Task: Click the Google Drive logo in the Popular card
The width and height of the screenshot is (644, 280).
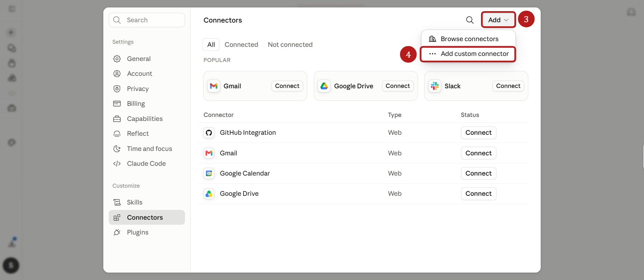Action: (324, 86)
